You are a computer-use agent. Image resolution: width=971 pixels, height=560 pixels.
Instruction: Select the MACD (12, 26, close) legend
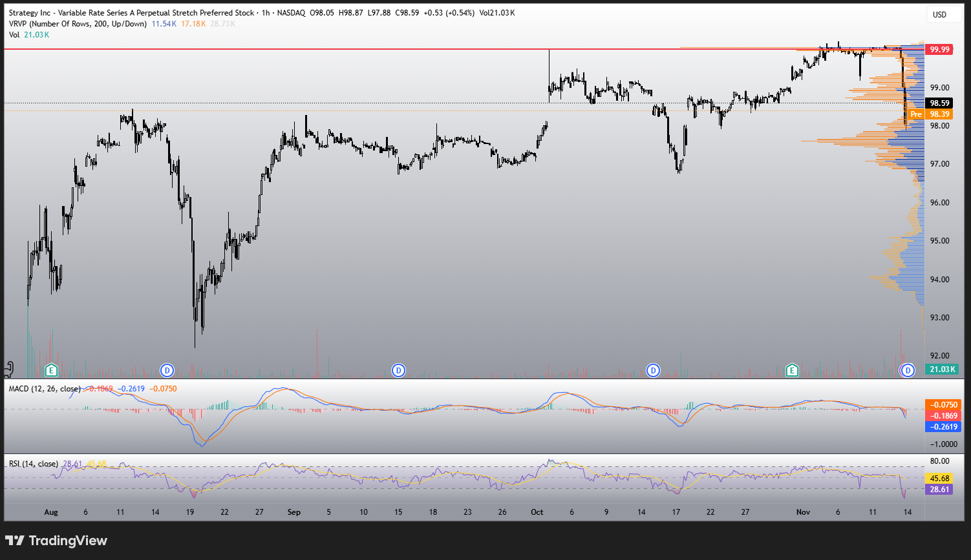pos(45,389)
